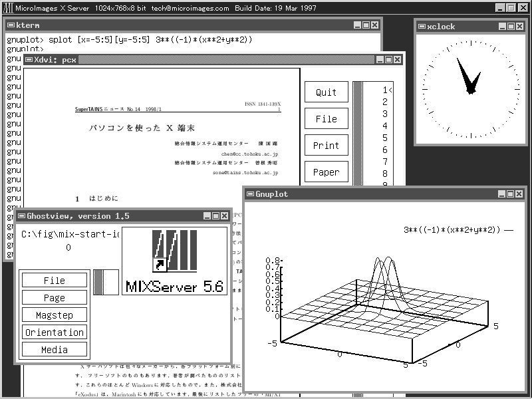Close the Ghostview window
The width and height of the screenshot is (532, 399).
click(224, 215)
